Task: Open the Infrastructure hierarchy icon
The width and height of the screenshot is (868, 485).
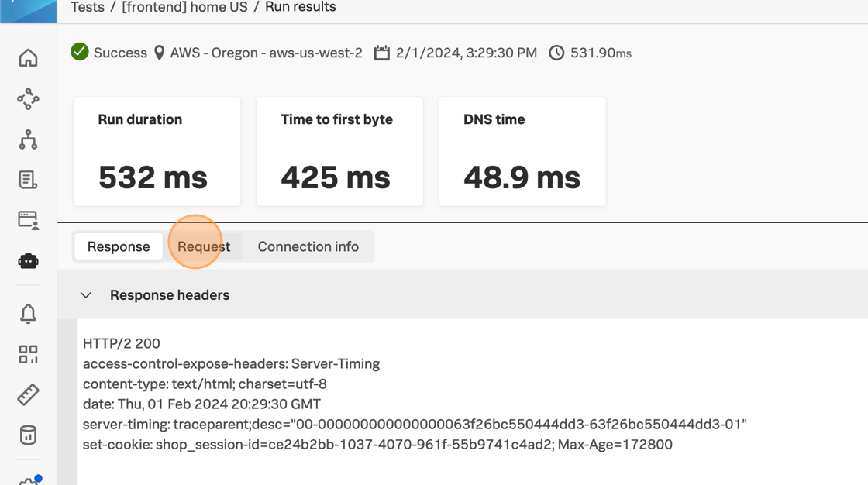Action: (28, 139)
